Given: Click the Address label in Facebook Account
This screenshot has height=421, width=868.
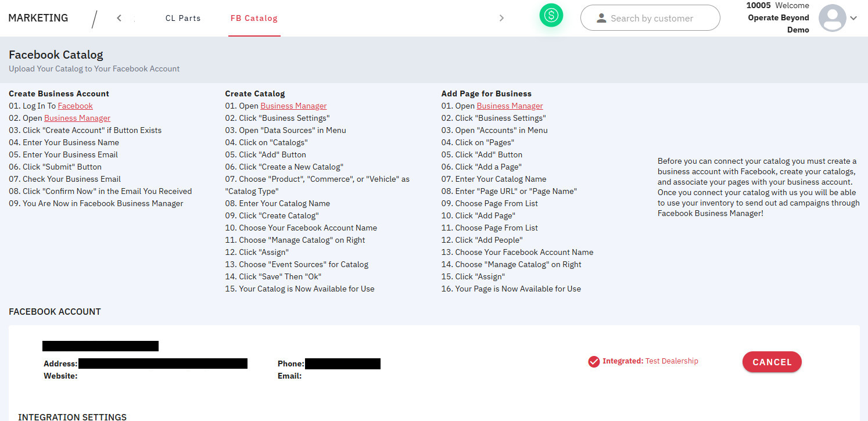Looking at the screenshot, I should coord(60,364).
